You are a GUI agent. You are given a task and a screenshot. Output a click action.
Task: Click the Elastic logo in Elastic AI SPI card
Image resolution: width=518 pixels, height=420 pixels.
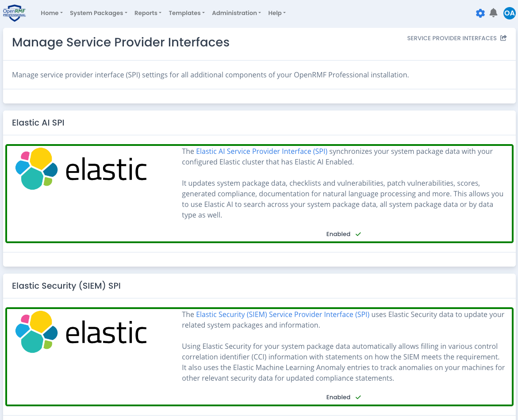pos(81,169)
